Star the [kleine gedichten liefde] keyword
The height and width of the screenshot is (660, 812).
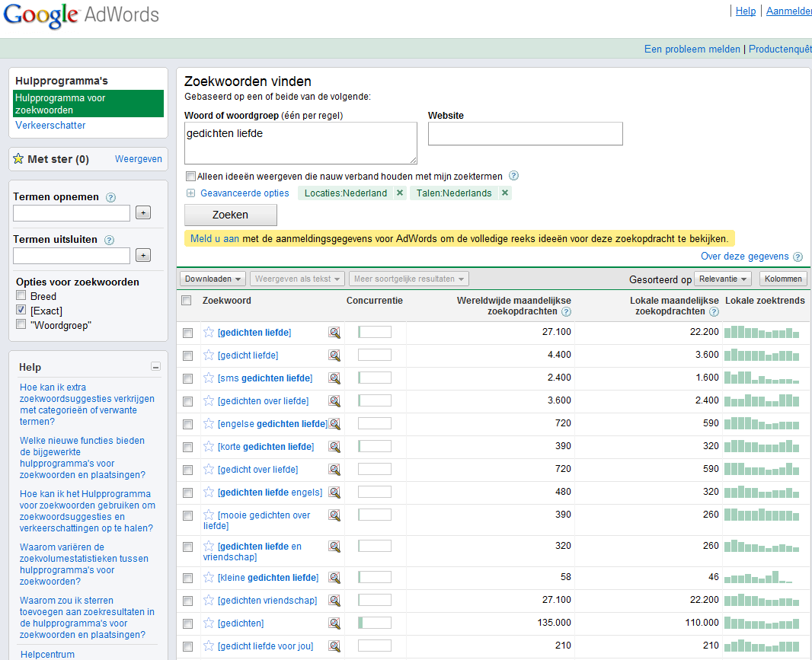point(209,577)
